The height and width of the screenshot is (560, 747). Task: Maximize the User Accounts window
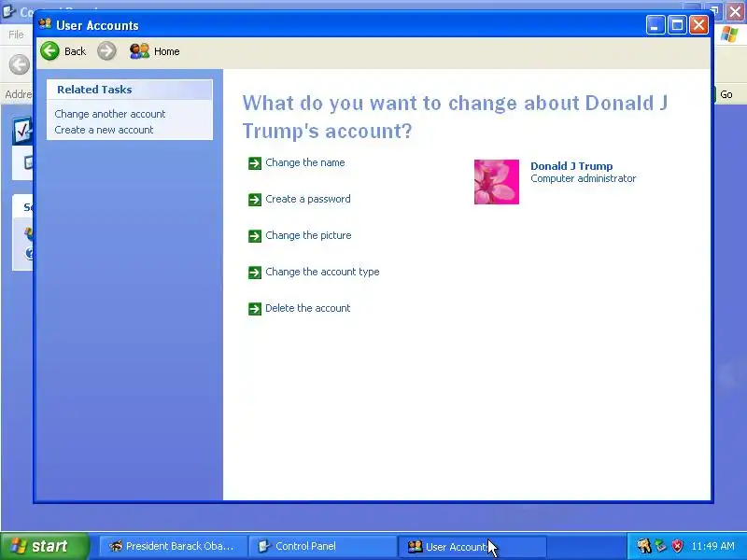coord(677,25)
